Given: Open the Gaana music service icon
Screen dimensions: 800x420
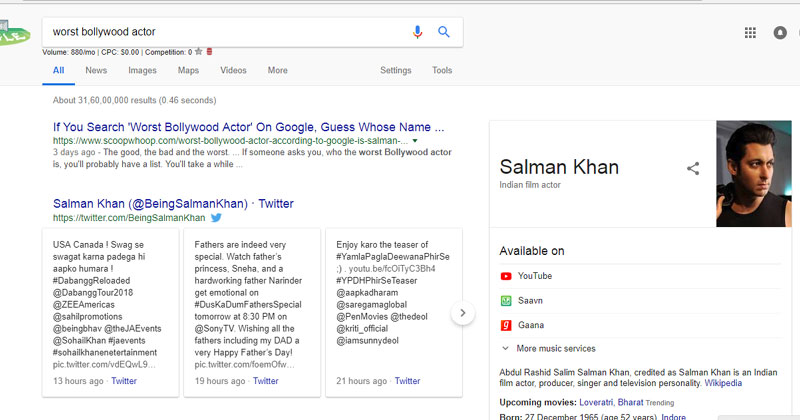Looking at the screenshot, I should (506, 325).
